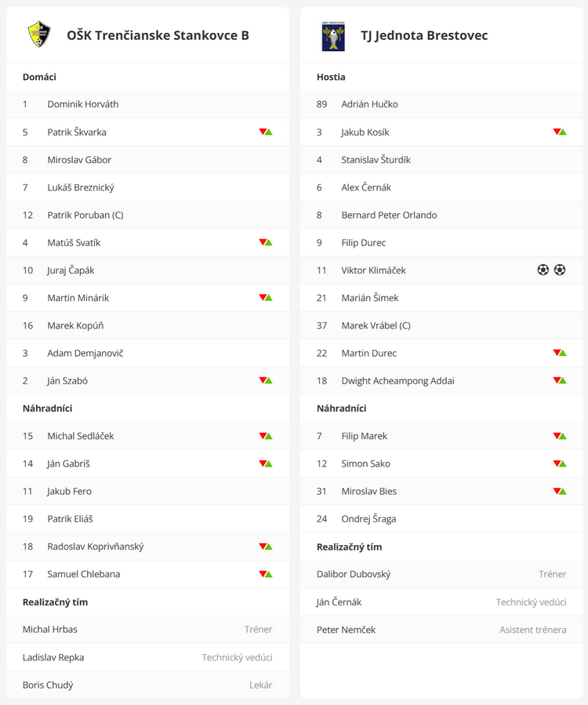Click first goal ball icon for Viktor Klimáček

pos(543,271)
